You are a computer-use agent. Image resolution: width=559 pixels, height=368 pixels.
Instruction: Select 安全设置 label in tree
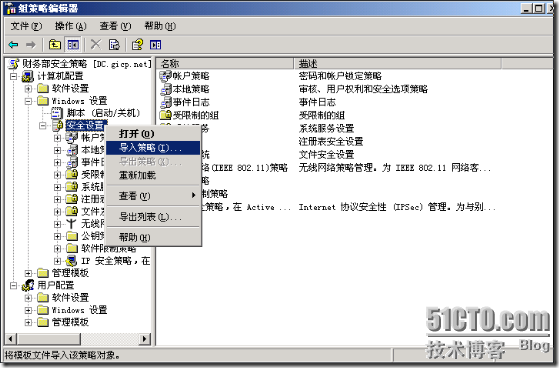click(86, 125)
